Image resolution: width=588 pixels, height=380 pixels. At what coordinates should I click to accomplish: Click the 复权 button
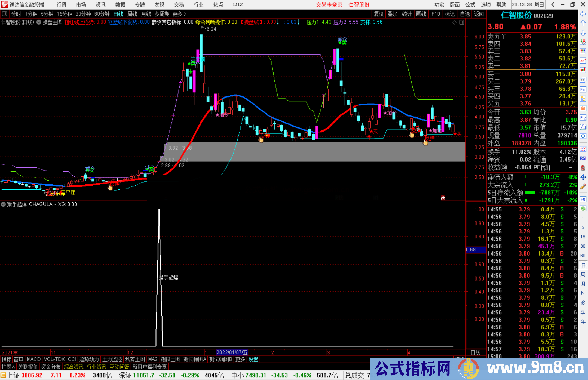[378, 14]
